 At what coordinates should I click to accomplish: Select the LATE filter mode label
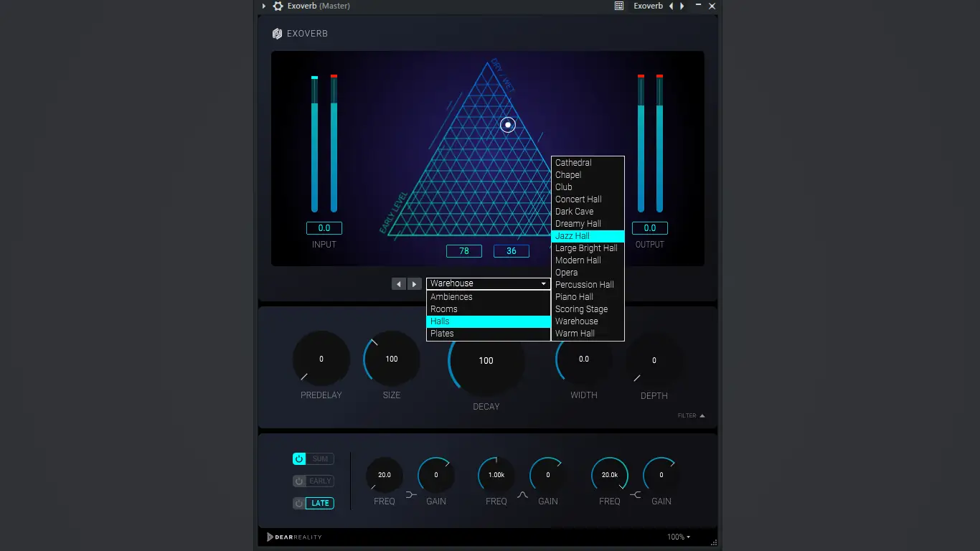point(320,504)
